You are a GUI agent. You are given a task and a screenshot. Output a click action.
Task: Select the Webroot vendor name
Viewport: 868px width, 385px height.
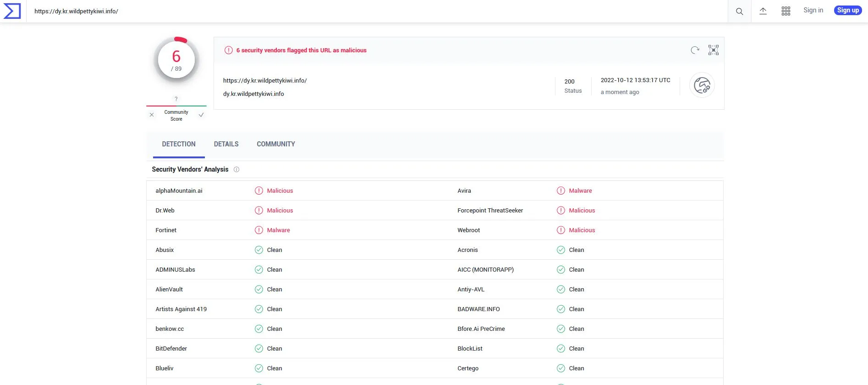(468, 230)
